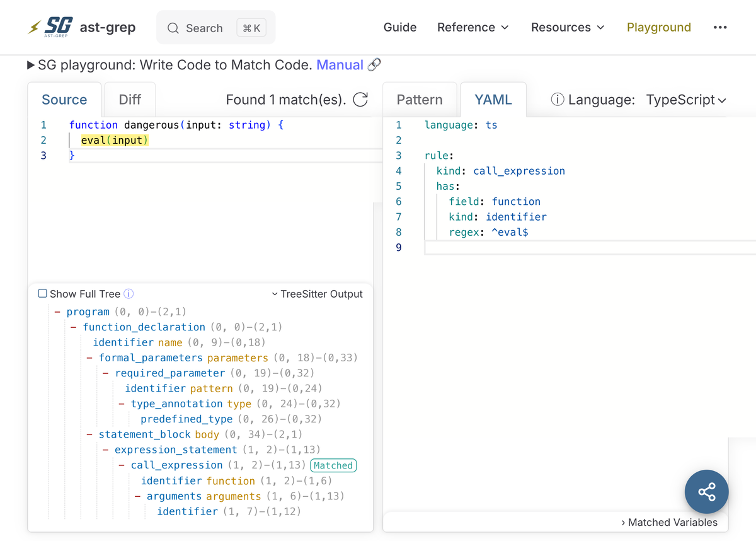The image size is (756, 541).
Task: Collapse the required_parameter node
Action: click(106, 373)
